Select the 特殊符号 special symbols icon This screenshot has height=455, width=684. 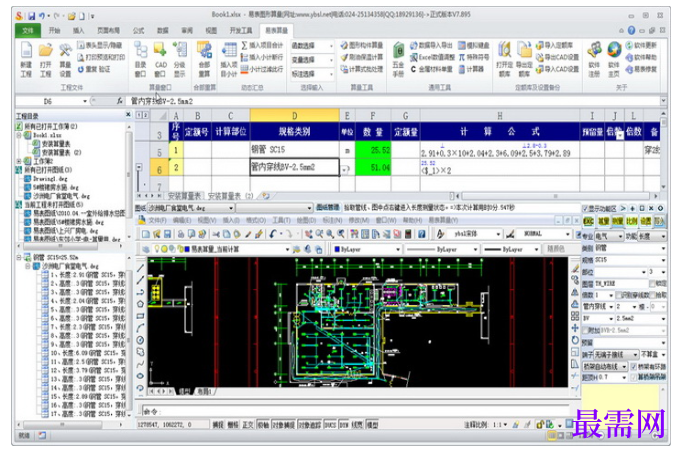tap(474, 57)
